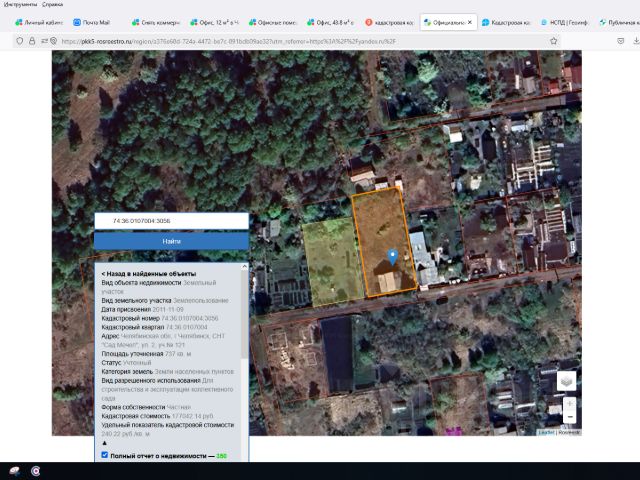Zoom out the map with minus button
This screenshot has width=640, height=480.
(570, 417)
